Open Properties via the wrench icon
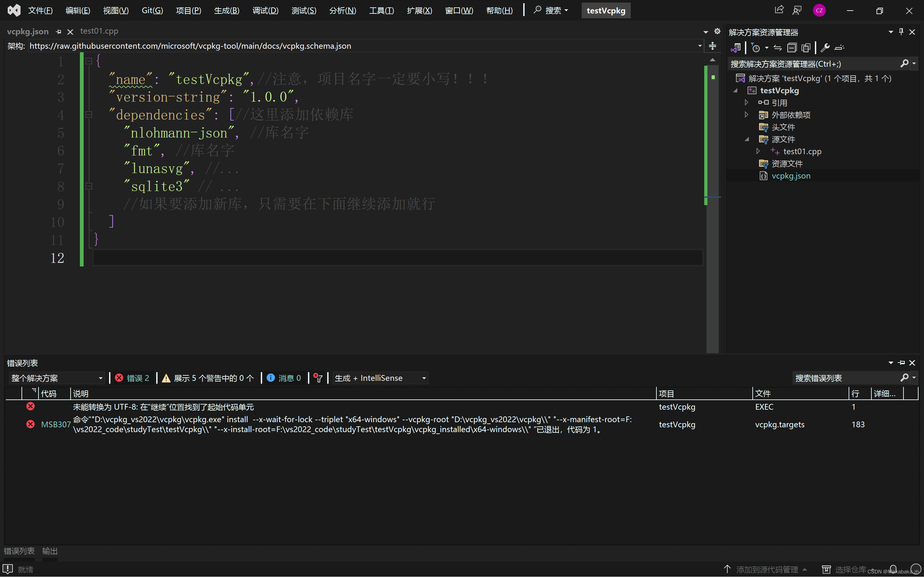The height and width of the screenshot is (577, 924). 825,47
